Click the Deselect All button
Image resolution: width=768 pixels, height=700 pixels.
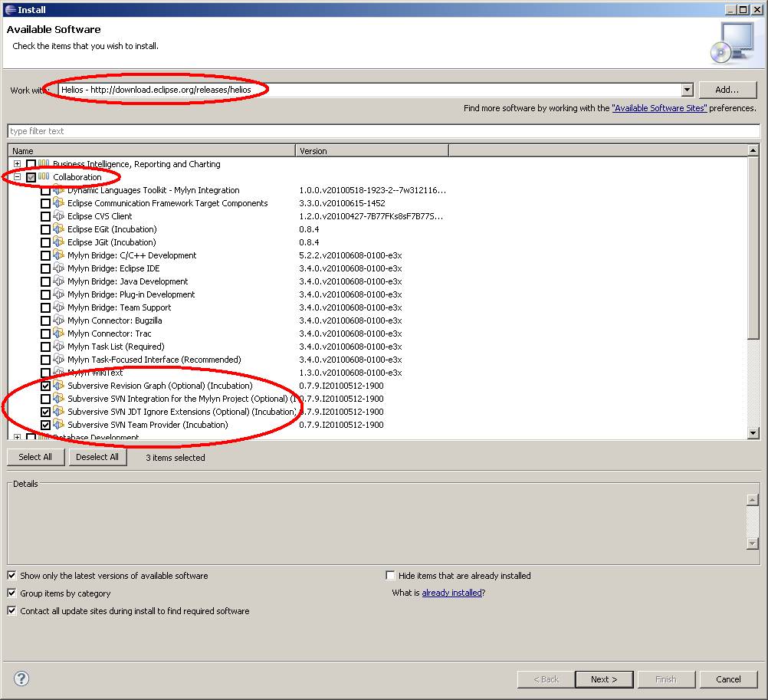[x=97, y=457]
